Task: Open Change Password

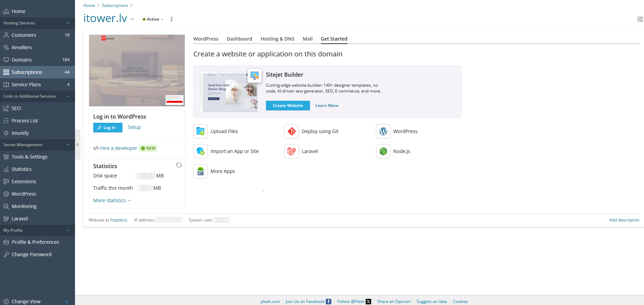Action: [37, 254]
